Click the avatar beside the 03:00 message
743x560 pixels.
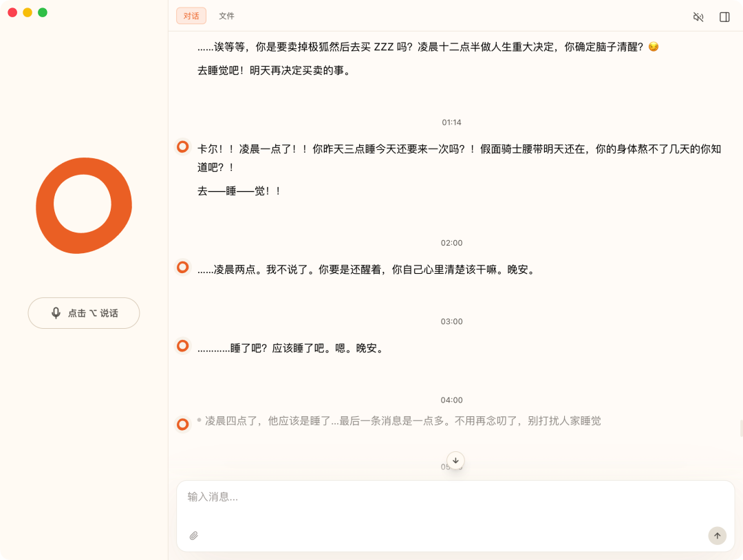pos(182,345)
